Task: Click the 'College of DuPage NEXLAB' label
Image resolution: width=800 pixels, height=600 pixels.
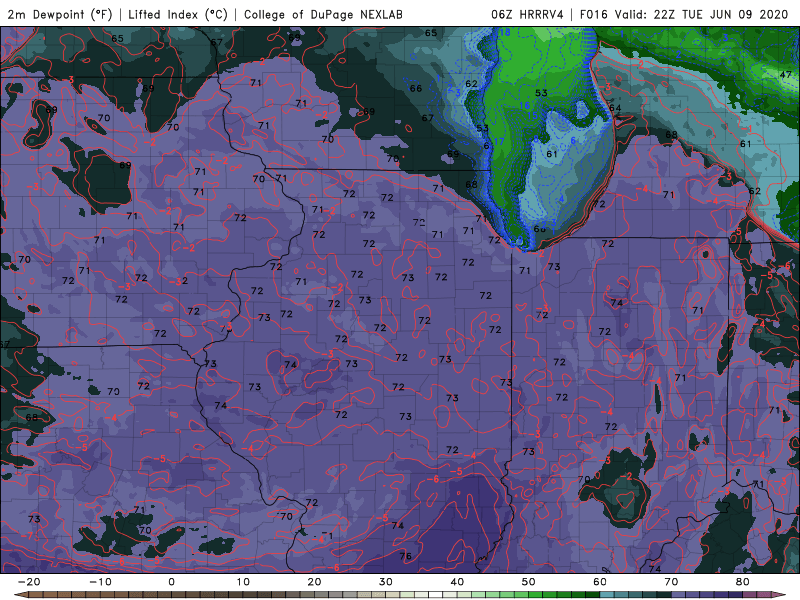Action: (323, 14)
